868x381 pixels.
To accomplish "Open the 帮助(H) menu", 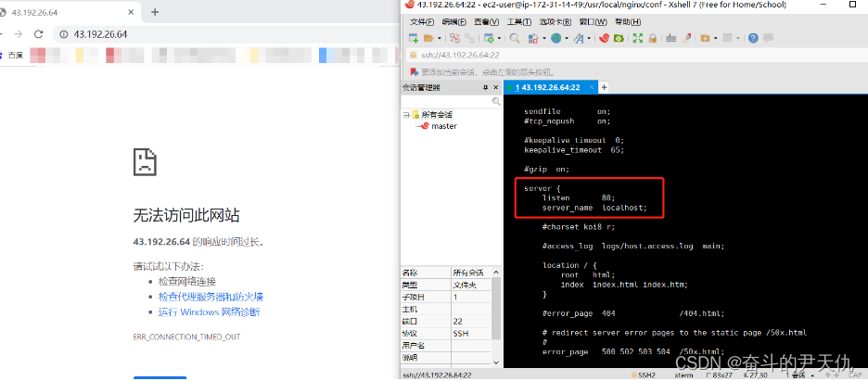I will click(x=628, y=22).
